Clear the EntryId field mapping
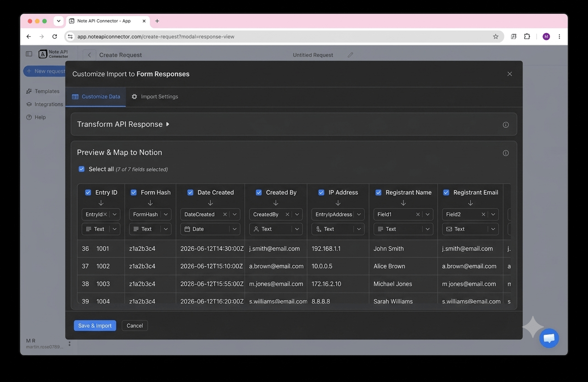Image resolution: width=588 pixels, height=382 pixels. 105,214
